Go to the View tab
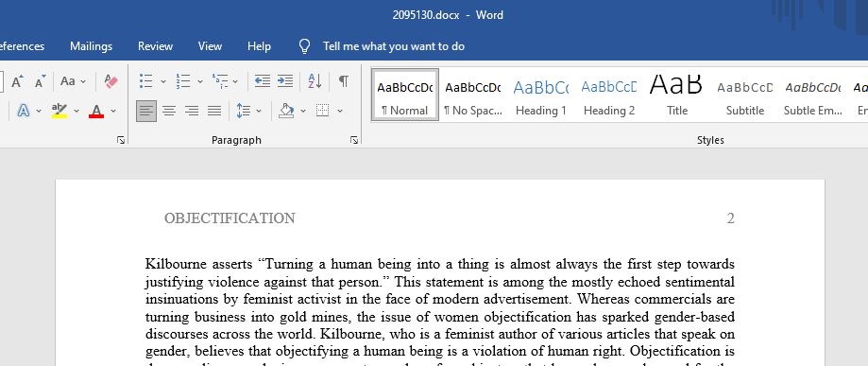Image resolution: width=868 pixels, height=366 pixels. coord(210,46)
